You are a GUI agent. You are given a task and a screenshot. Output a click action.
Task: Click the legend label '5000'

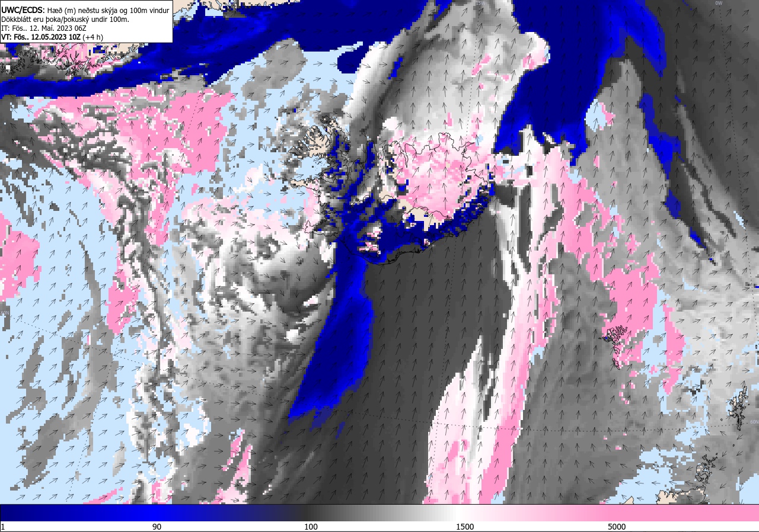pyautogui.click(x=617, y=527)
